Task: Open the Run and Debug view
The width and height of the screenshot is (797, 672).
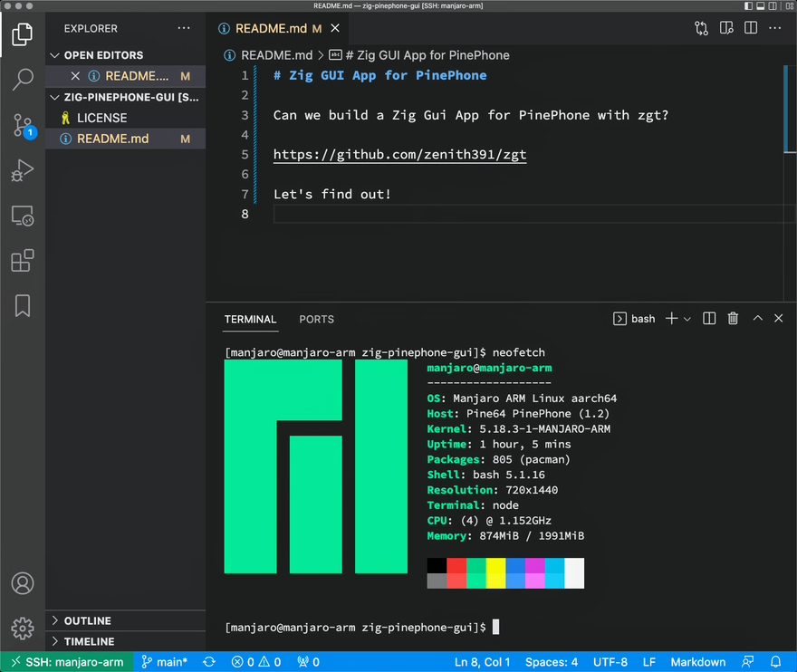Action: [x=23, y=170]
